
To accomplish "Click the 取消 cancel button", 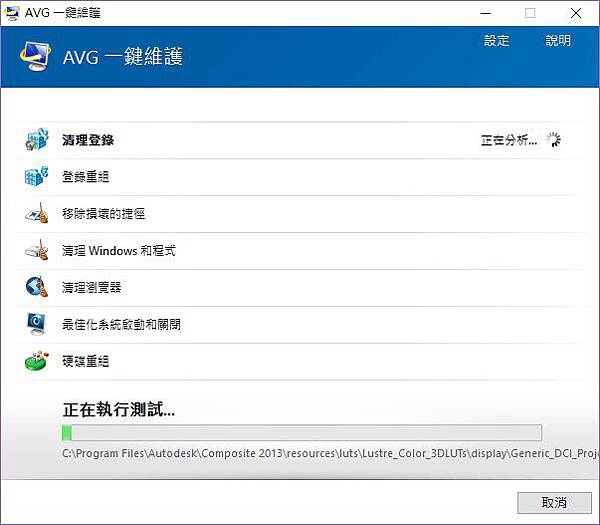I will pos(554,502).
